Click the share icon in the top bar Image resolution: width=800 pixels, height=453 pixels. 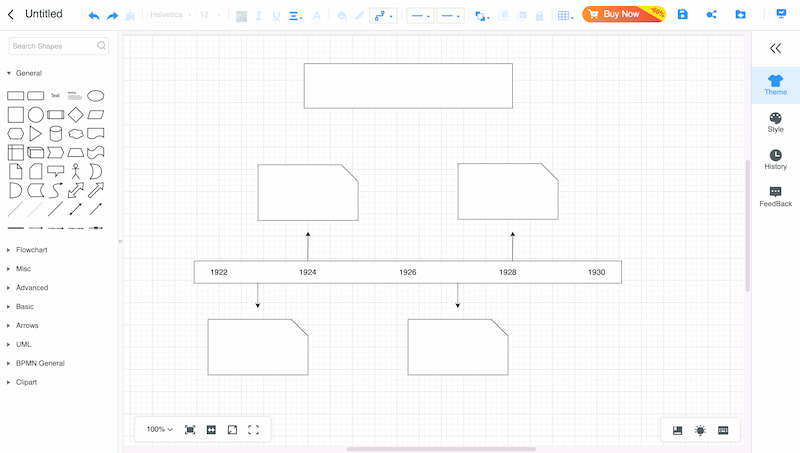pyautogui.click(x=711, y=15)
